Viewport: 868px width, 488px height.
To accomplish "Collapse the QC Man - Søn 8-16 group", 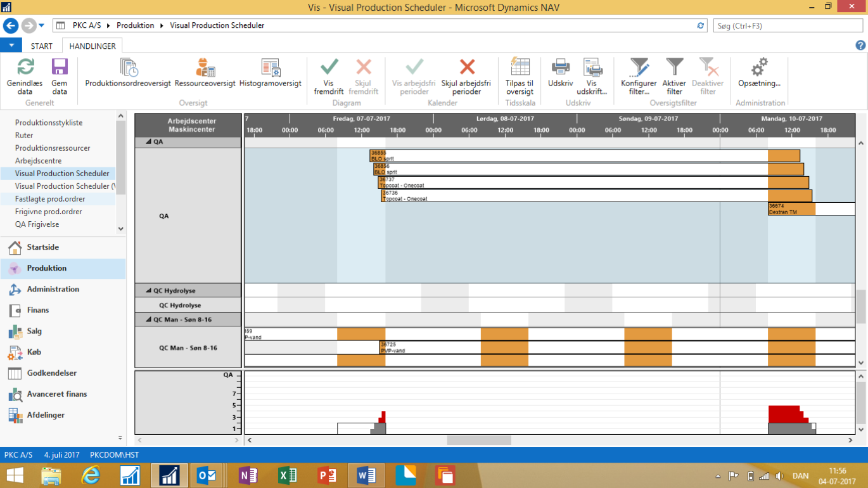I will point(150,319).
